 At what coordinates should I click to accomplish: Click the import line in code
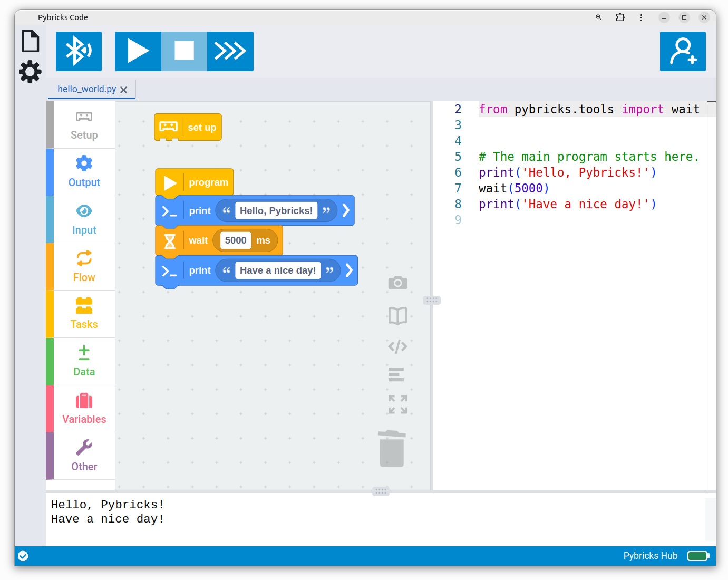[589, 109]
